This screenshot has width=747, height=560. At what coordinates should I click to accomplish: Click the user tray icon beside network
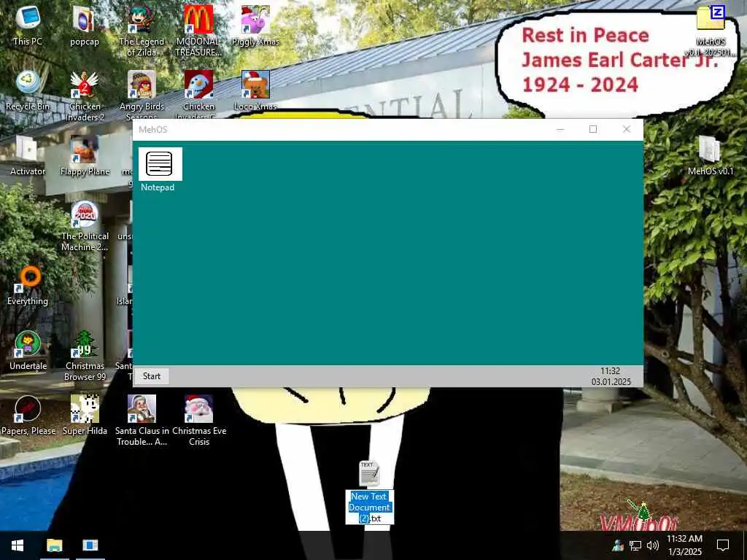618,545
